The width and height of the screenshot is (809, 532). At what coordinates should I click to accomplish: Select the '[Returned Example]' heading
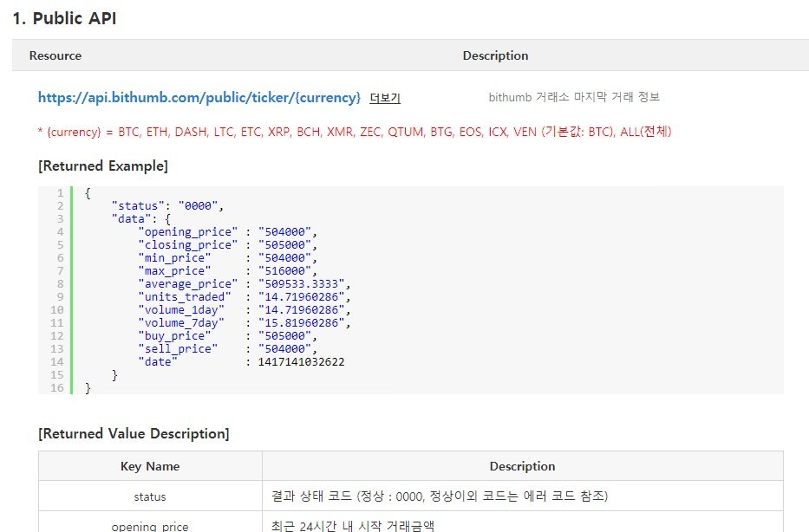103,166
